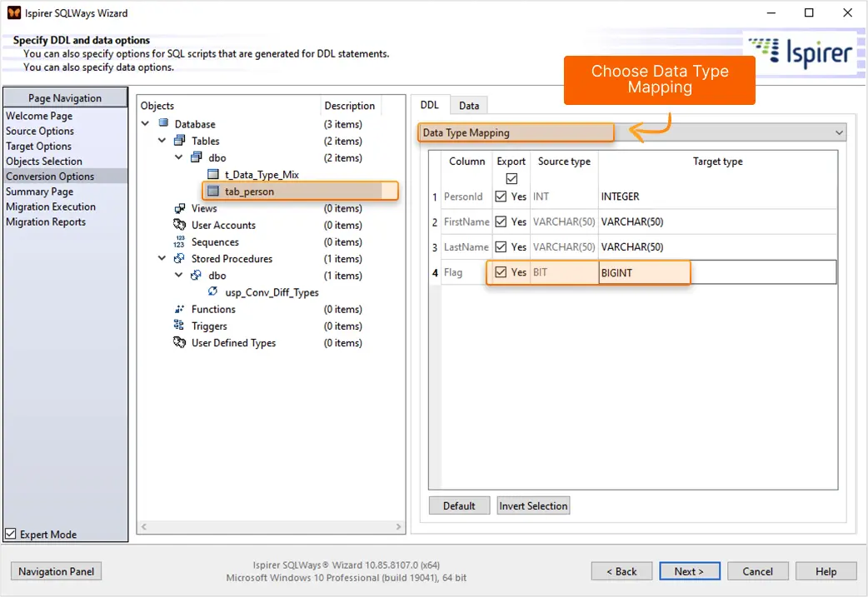Select the tab_person tree row
868x597 pixels.
[300, 192]
